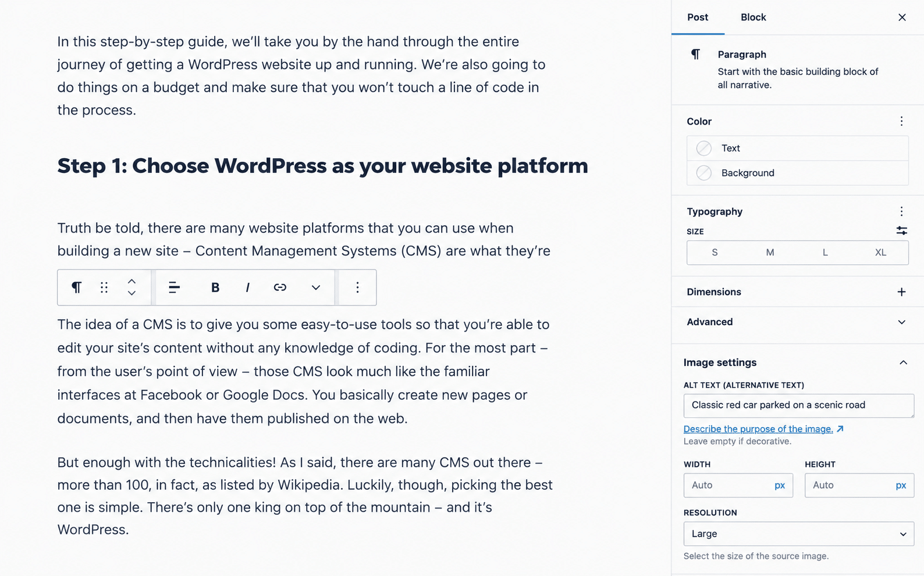
Task: Click the alt text input field
Action: coord(798,406)
